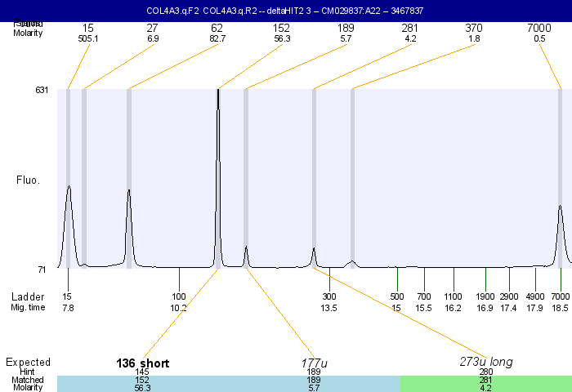Image resolution: width=572 pixels, height=392 pixels.
Task: Click the ladder 100 tick label
Action: point(179,296)
